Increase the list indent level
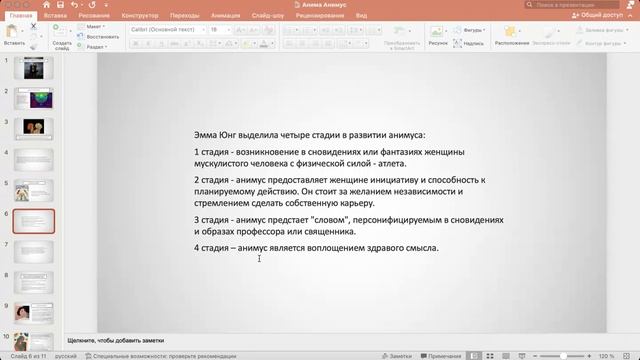640x360 pixels. click(x=338, y=30)
